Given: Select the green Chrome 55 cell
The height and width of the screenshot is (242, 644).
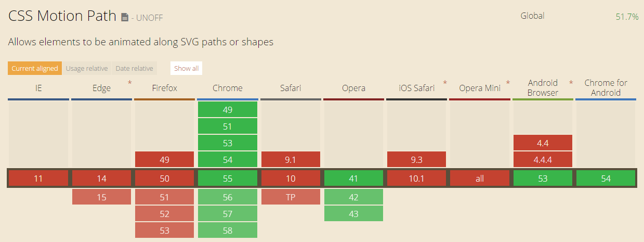Looking at the screenshot, I should click(228, 179).
